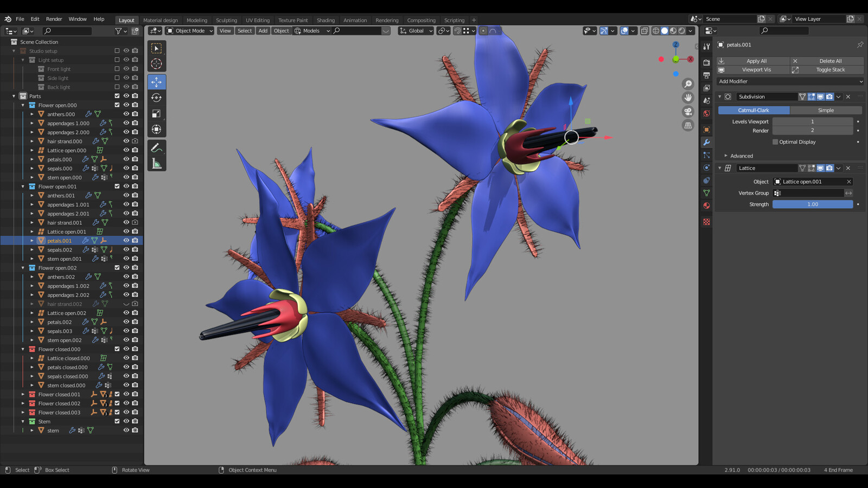Choose the 3D Cursor tool
This screenshot has width=868, height=488.
tap(156, 64)
